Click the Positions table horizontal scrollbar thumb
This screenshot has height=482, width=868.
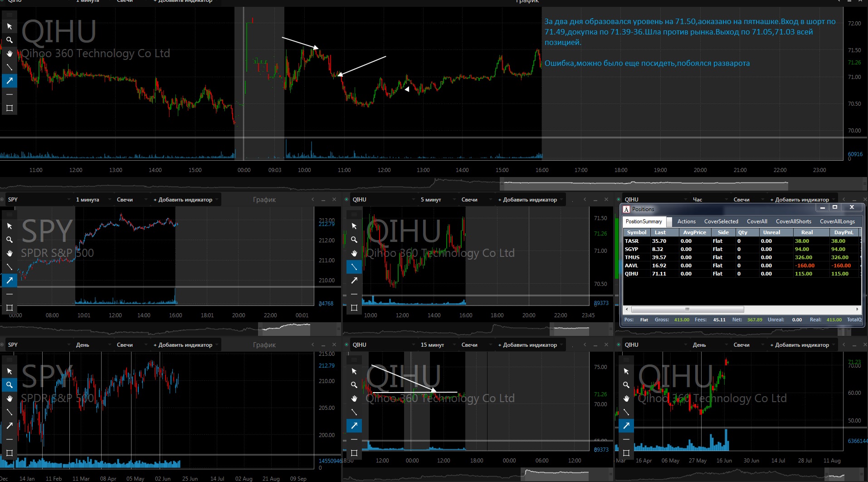(x=688, y=309)
